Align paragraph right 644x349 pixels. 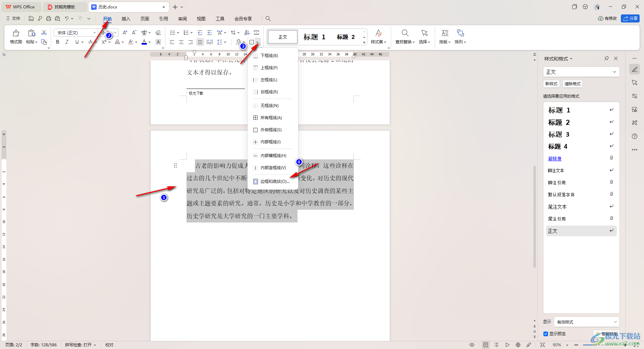pyautogui.click(x=191, y=42)
